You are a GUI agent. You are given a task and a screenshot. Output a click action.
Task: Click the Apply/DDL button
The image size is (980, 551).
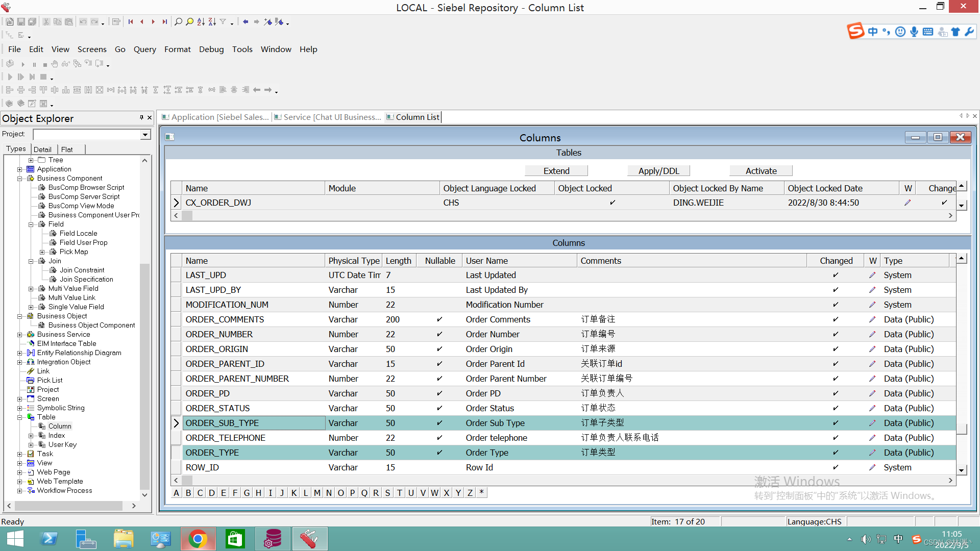tap(658, 171)
